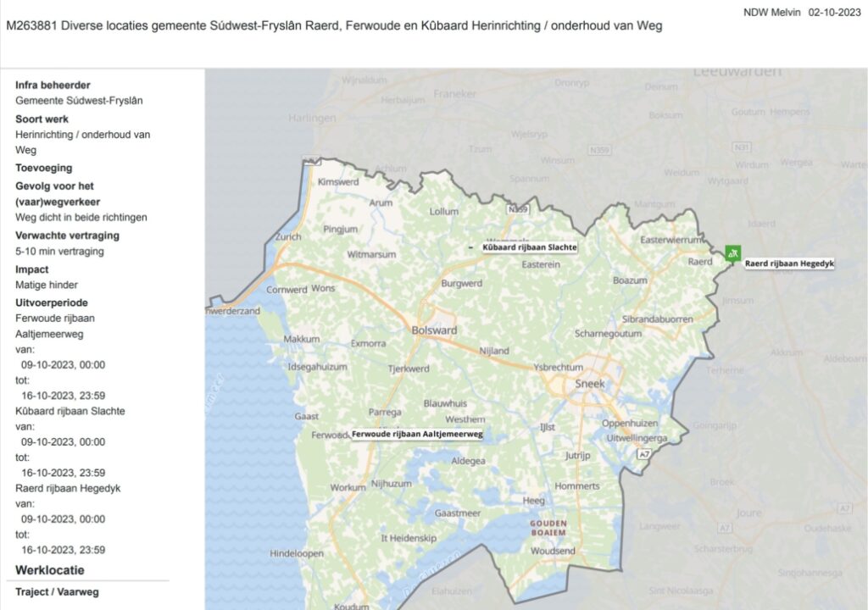Click the green roadworks marker near Raerd

click(x=733, y=252)
